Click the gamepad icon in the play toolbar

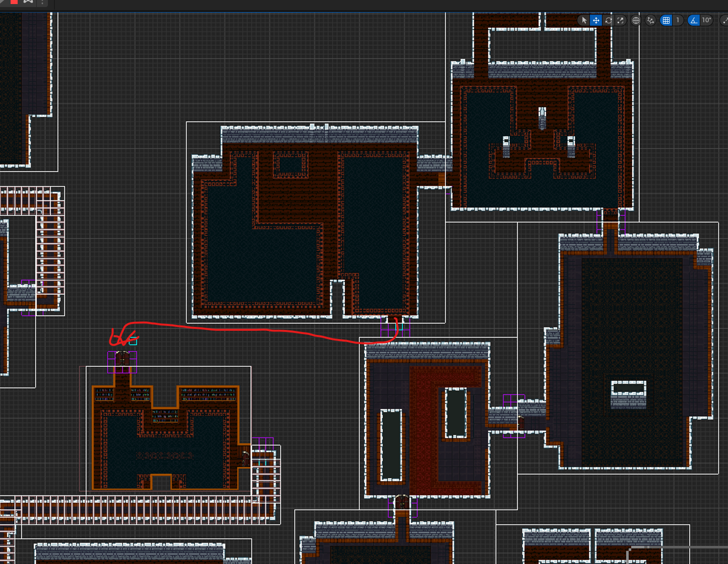(28, 2)
